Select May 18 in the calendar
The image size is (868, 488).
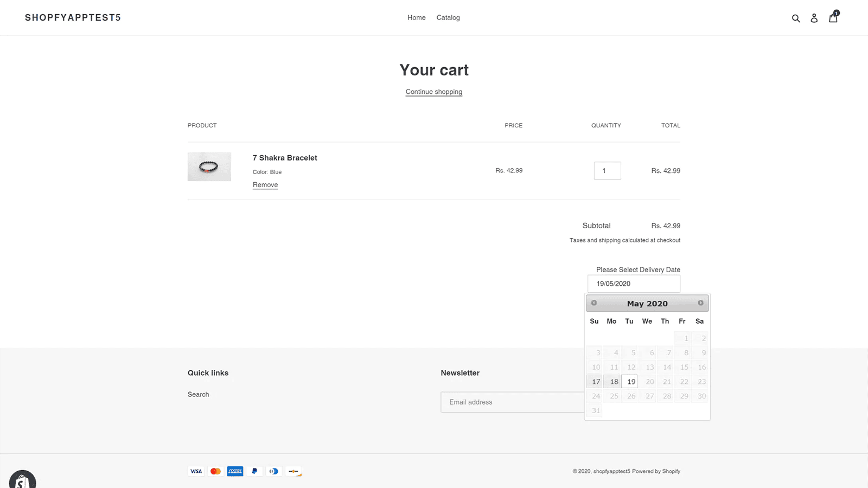(x=613, y=381)
